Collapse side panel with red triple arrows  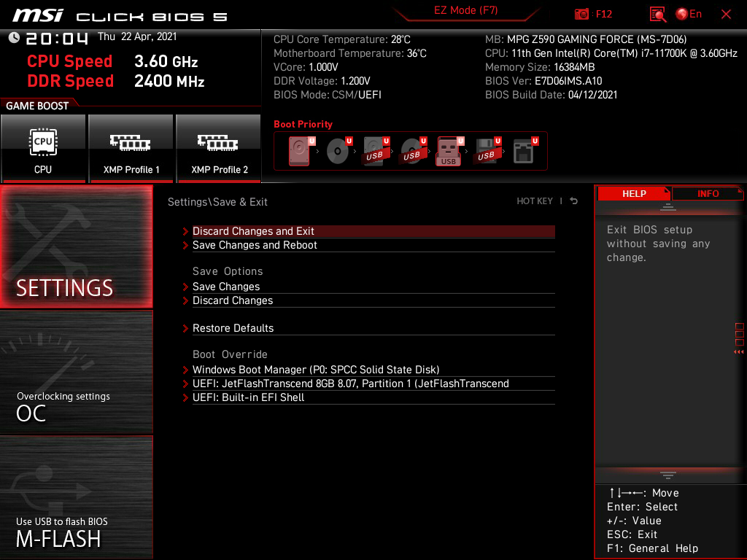click(x=739, y=352)
